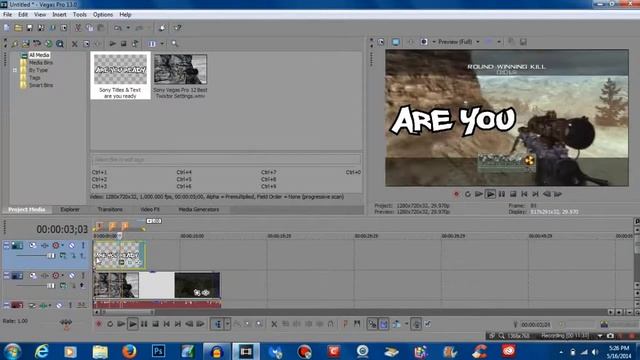Viewport: 640px width, 360px height.
Task: Click the Cut scissors icon in toolbar
Action: click(x=78, y=28)
